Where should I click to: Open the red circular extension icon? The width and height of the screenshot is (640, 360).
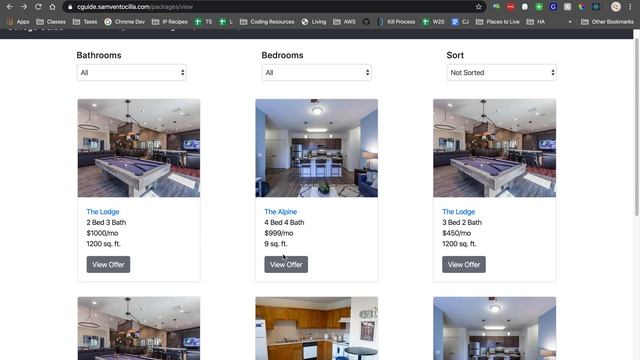(x=511, y=7)
